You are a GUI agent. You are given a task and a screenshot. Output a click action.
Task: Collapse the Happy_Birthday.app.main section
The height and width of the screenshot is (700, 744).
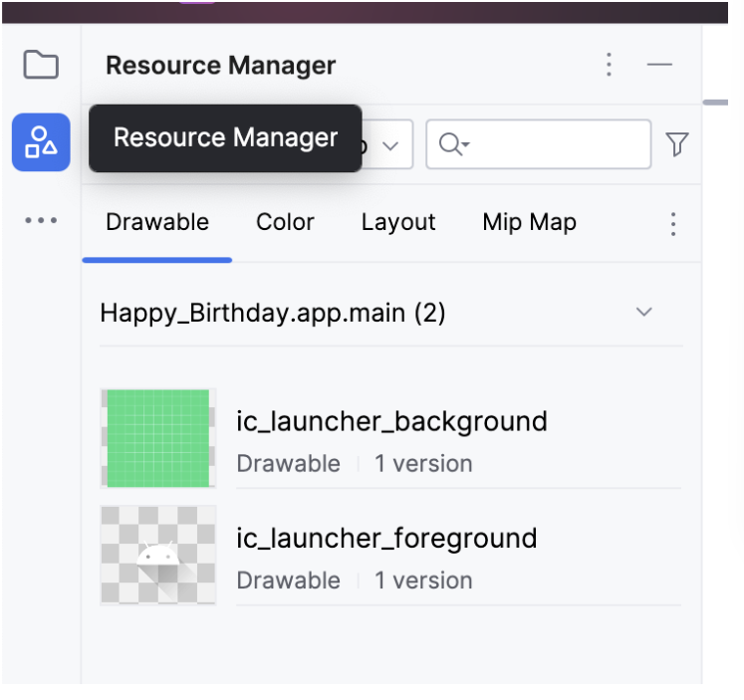click(643, 312)
